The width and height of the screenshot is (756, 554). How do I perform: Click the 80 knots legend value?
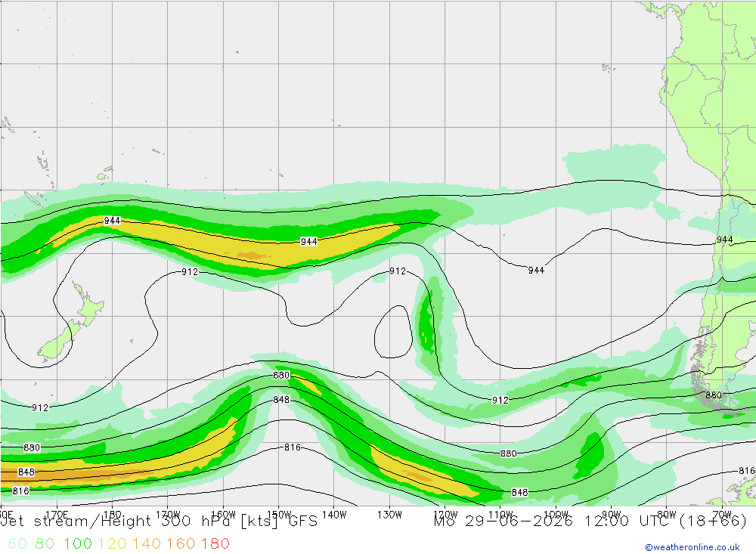click(x=45, y=544)
